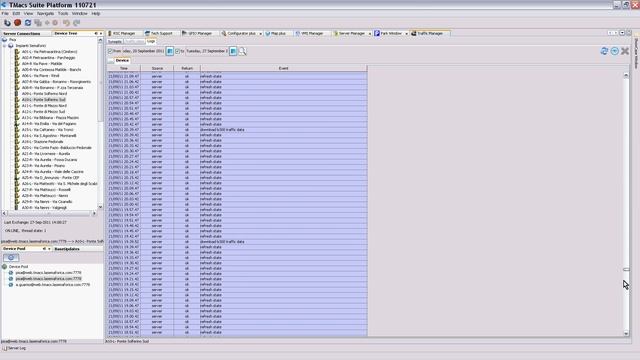Click the redo arrow toolbar icon
Screen dimensions: 640x360
pos(76,23)
